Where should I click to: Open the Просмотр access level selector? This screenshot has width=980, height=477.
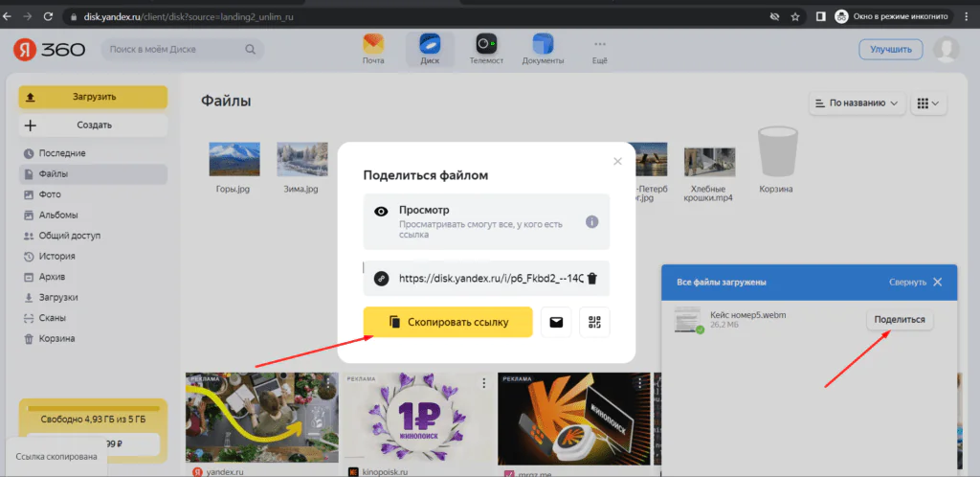486,221
